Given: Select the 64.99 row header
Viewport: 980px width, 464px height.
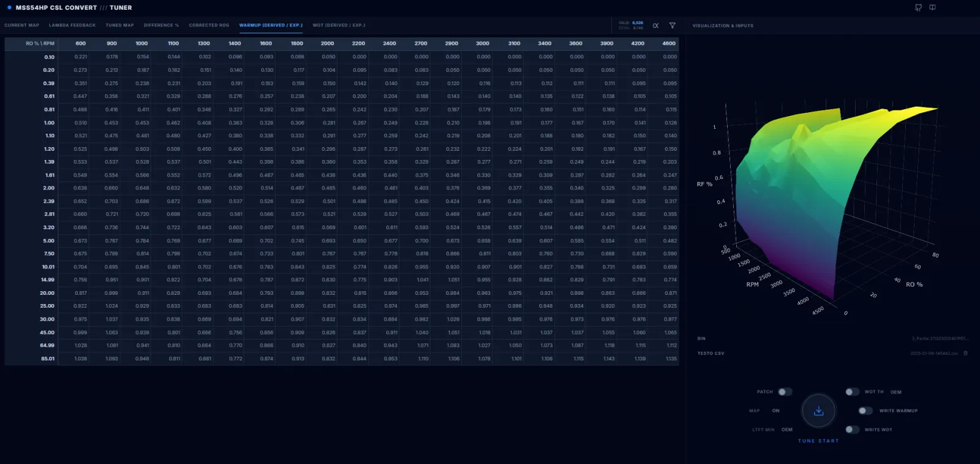Looking at the screenshot, I should point(31,346).
